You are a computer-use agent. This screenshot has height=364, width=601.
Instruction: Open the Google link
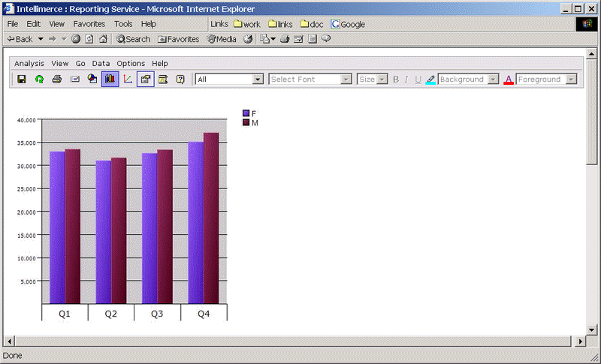click(348, 24)
